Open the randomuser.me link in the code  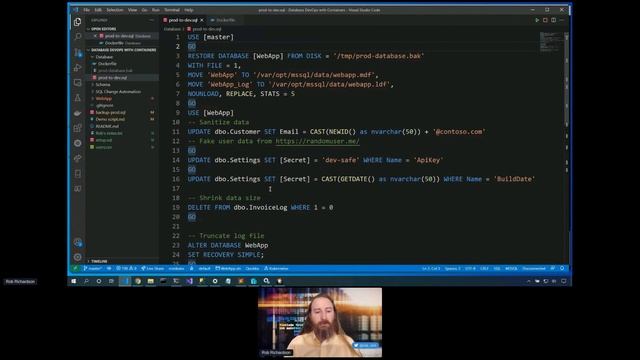click(318, 141)
